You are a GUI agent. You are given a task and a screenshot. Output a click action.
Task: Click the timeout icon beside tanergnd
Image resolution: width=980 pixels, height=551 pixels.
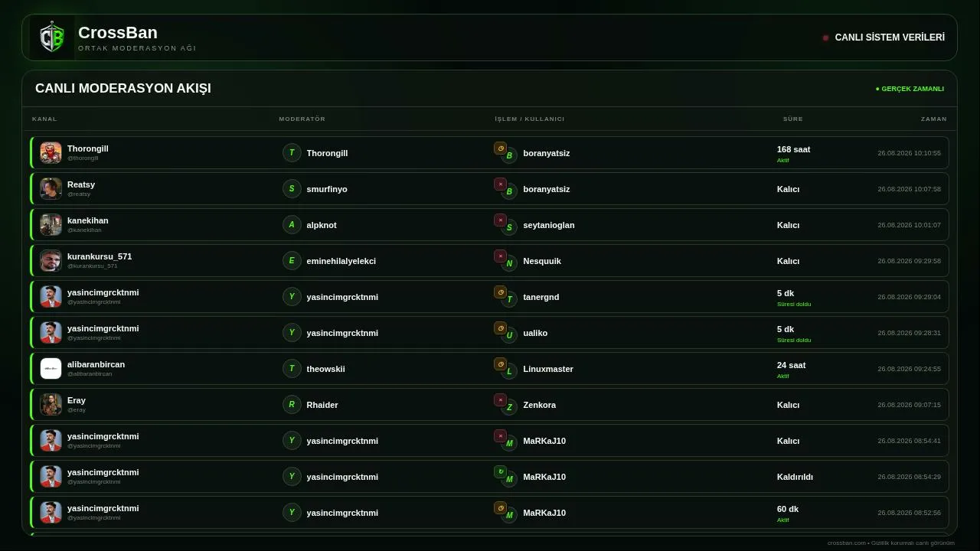500,292
